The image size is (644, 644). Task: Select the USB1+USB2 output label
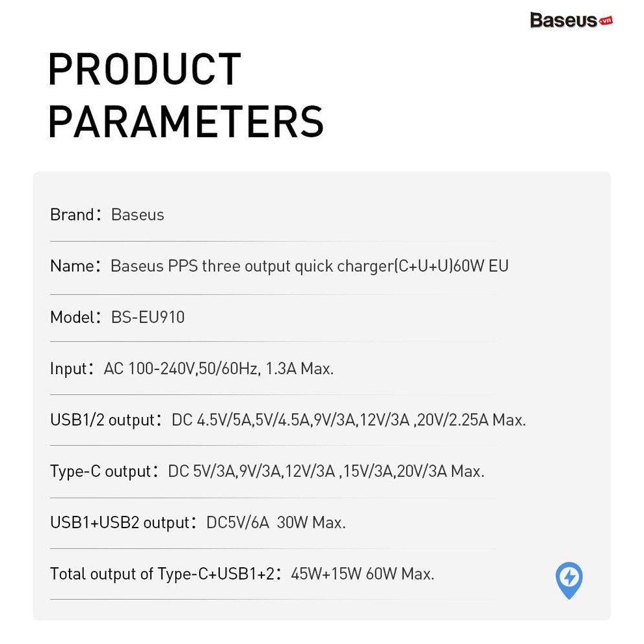[x=120, y=522]
